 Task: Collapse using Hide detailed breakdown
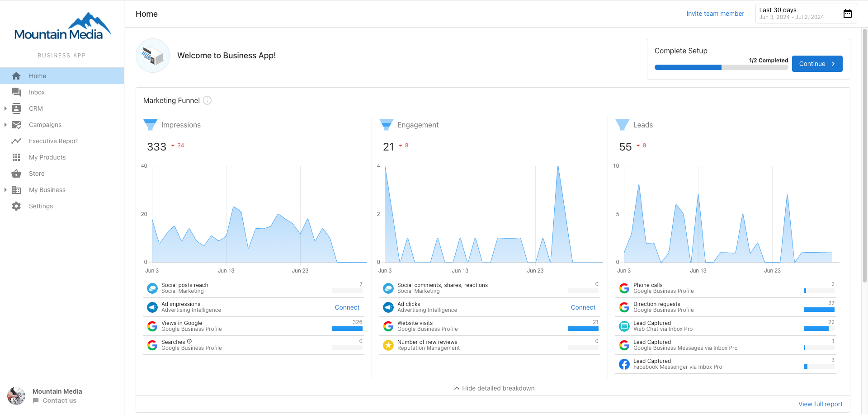494,388
